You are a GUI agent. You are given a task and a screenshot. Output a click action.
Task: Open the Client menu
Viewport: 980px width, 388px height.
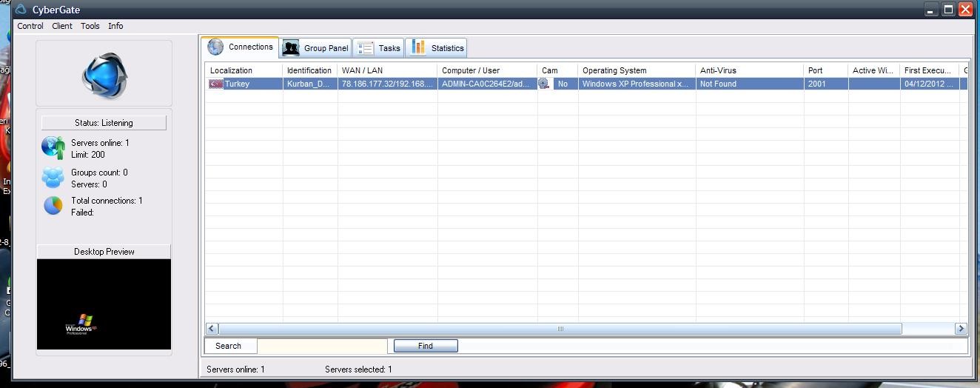62,26
